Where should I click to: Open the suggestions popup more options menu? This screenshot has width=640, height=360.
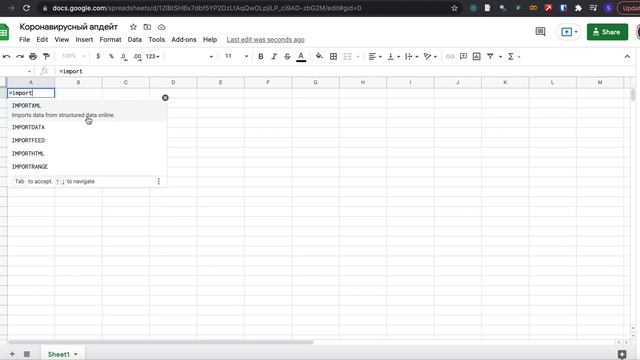[x=159, y=181]
